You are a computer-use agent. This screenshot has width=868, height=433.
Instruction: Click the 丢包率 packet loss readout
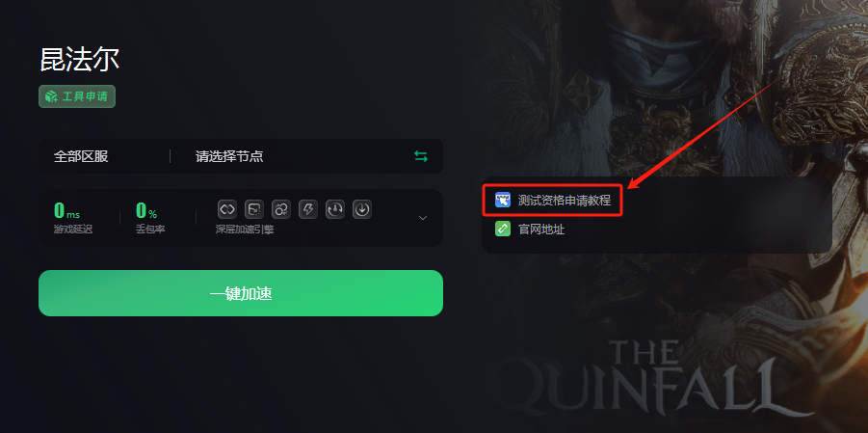click(x=150, y=217)
